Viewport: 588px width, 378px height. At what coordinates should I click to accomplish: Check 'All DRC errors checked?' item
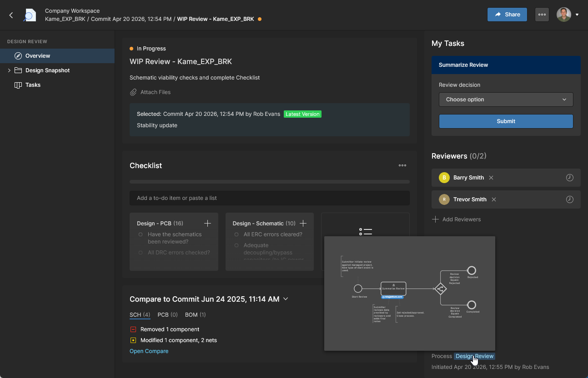click(x=141, y=253)
